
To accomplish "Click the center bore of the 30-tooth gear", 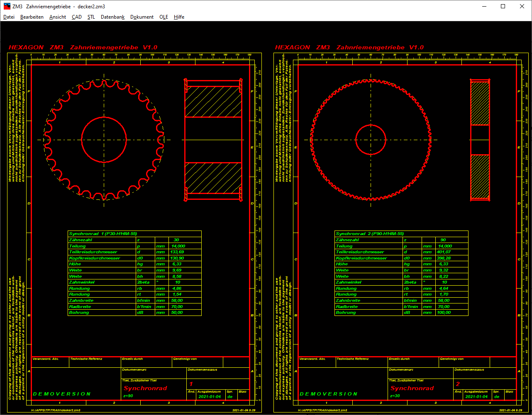I will (x=104, y=140).
